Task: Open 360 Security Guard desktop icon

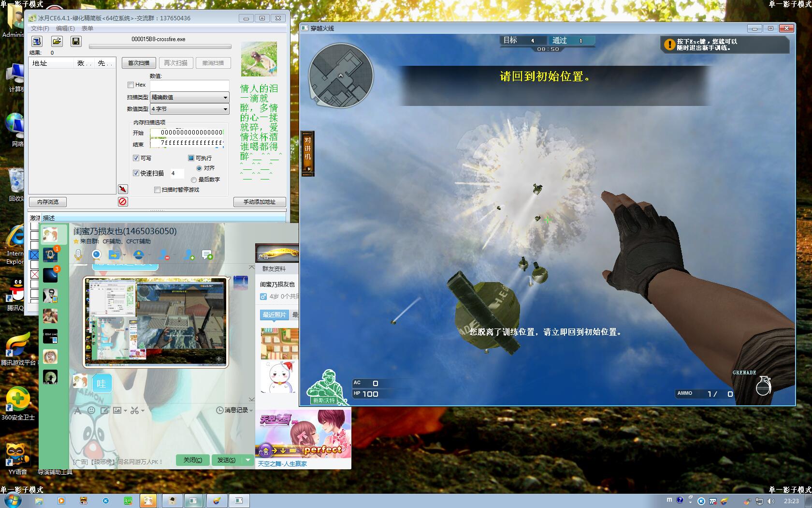Action: (x=18, y=403)
